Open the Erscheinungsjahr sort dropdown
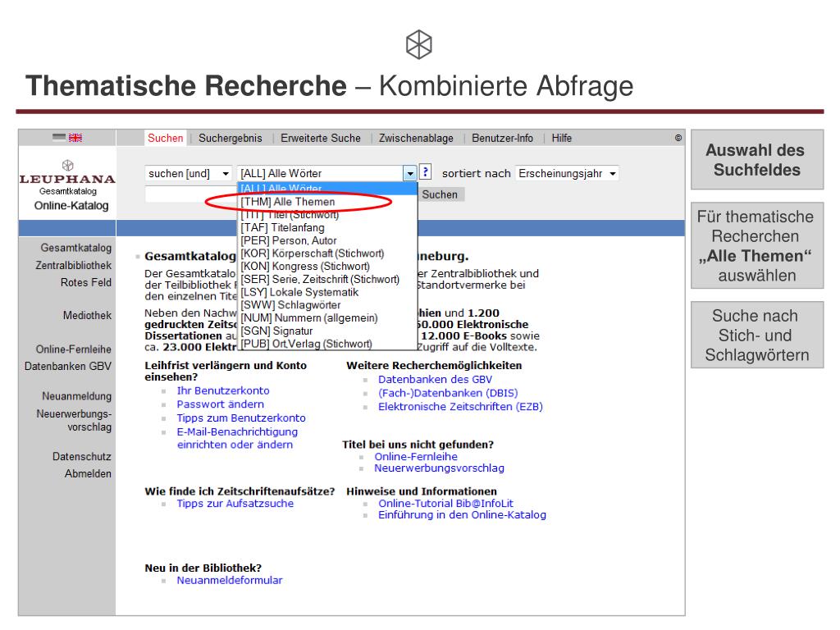The height and width of the screenshot is (630, 840). coord(568,174)
